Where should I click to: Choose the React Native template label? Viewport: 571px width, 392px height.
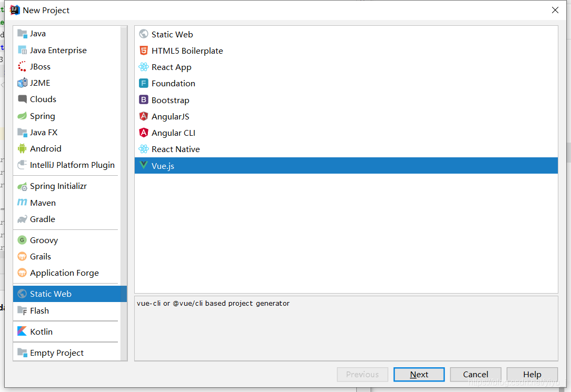176,149
